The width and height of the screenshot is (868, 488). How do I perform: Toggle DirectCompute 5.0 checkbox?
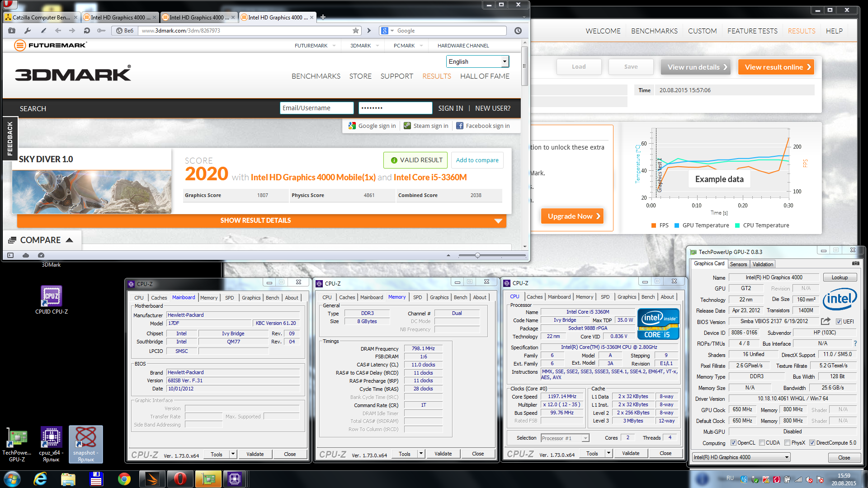coord(812,443)
